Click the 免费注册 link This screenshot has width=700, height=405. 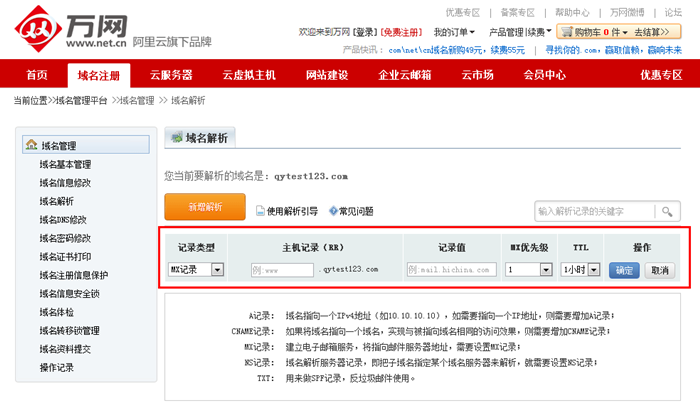click(x=401, y=32)
